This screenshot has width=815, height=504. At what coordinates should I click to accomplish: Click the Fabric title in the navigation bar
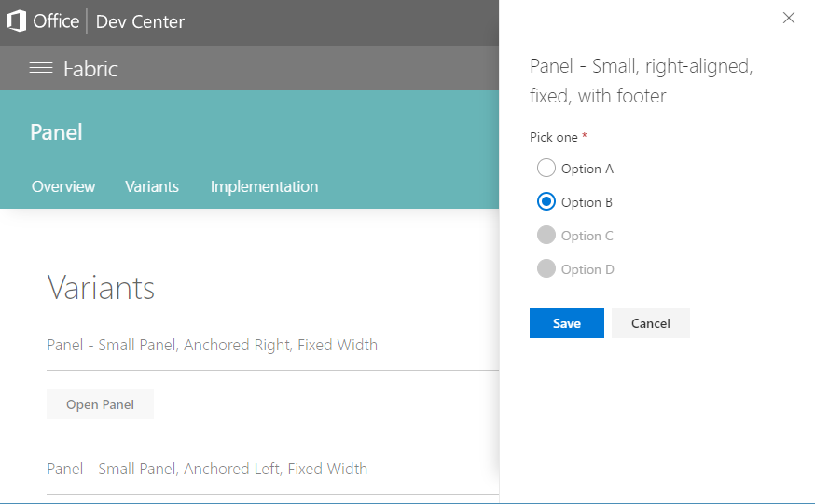(90, 68)
